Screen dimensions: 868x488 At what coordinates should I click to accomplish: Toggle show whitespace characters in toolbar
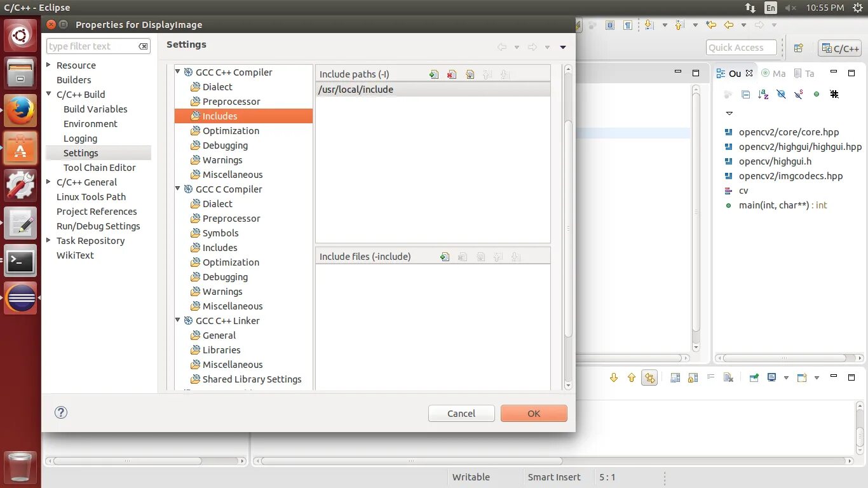pos(628,25)
